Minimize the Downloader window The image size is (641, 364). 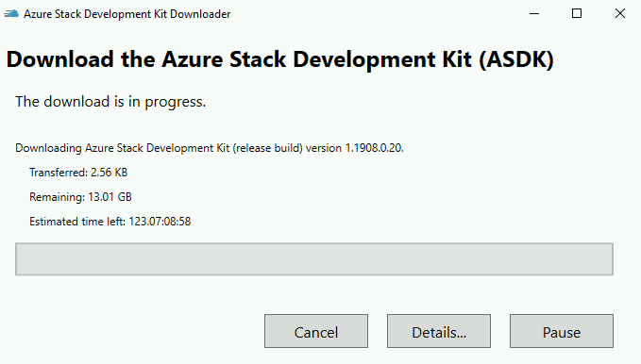click(534, 13)
